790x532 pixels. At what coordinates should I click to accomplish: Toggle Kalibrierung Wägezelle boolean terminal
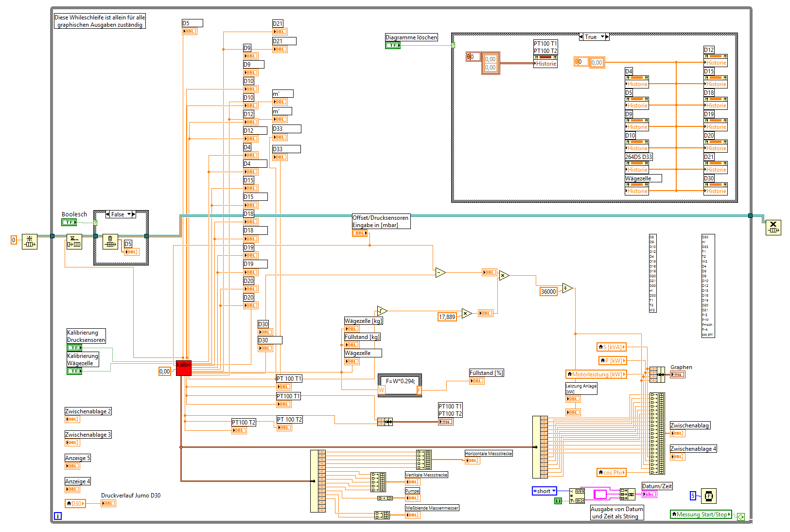(74, 371)
